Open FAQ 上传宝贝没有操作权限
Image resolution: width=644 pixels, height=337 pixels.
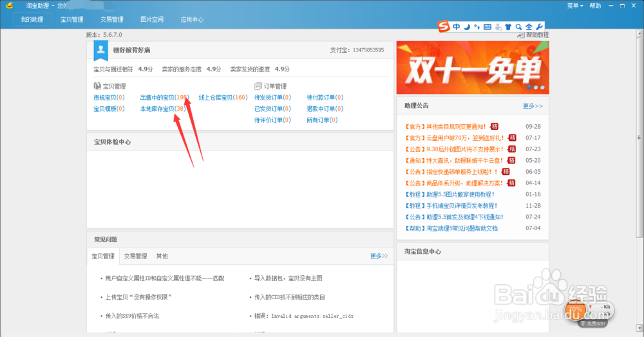[x=138, y=297]
